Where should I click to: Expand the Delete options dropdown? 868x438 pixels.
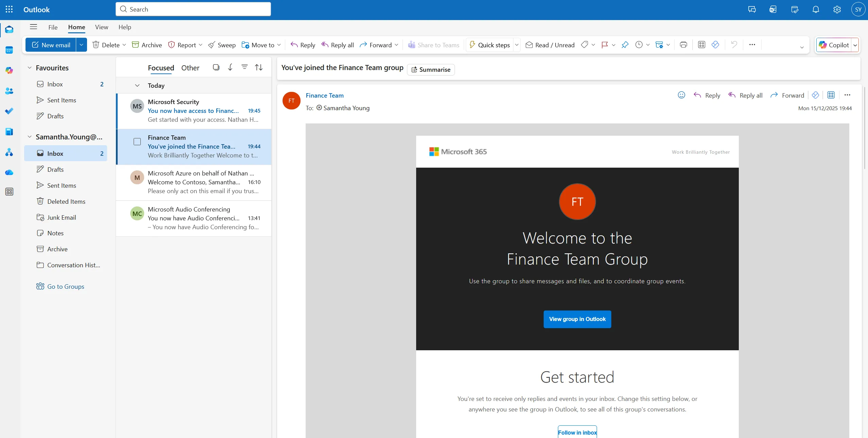point(124,45)
